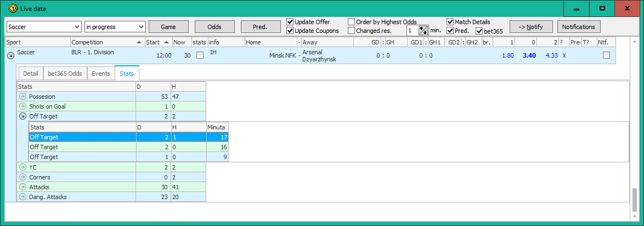Viewport: 644px width, 226px height.
Task: Enable Order by Highest Odds checkbox
Action: pyautogui.click(x=351, y=22)
